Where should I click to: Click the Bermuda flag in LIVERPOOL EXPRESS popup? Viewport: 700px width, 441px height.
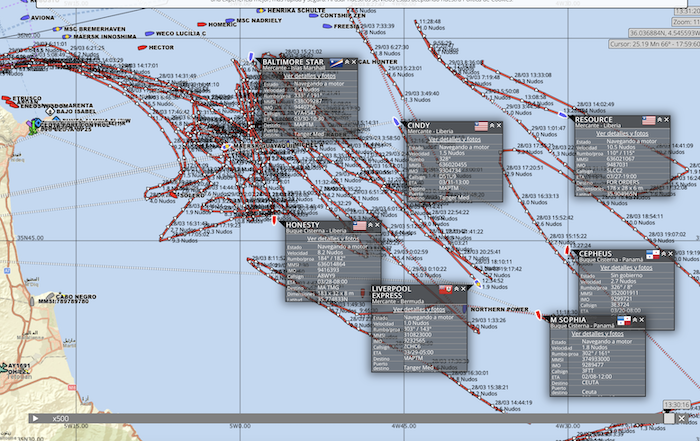coord(445,289)
